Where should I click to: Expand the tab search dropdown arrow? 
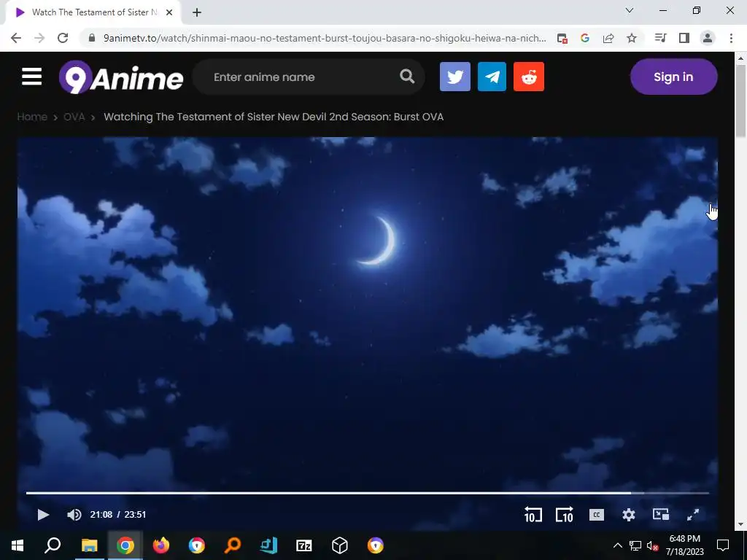pos(630,10)
